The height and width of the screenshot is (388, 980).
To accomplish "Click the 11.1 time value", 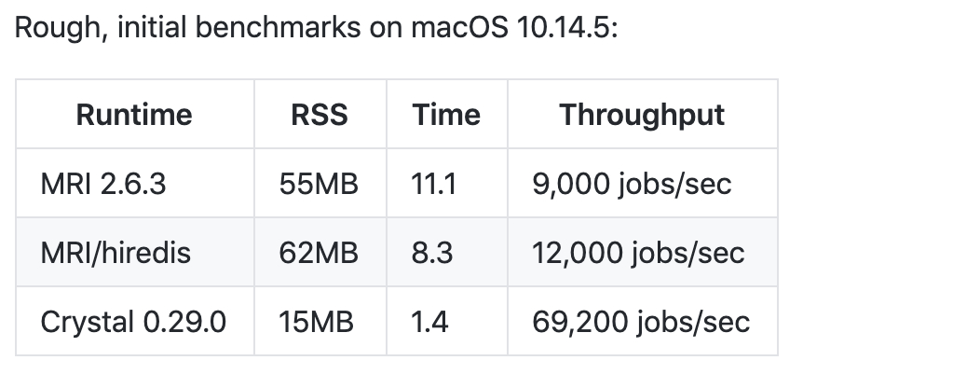I will click(434, 184).
